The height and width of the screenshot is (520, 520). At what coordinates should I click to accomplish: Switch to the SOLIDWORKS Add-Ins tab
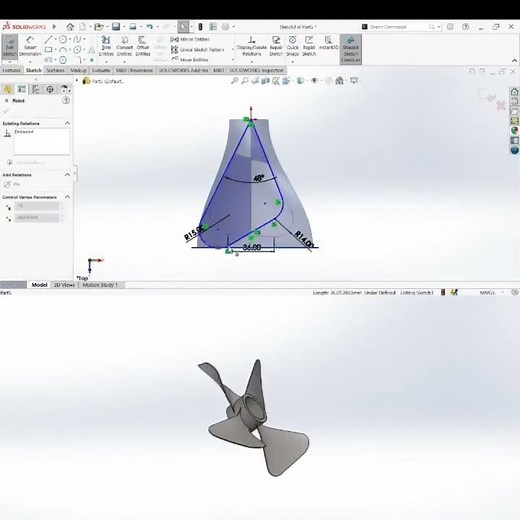pos(183,70)
